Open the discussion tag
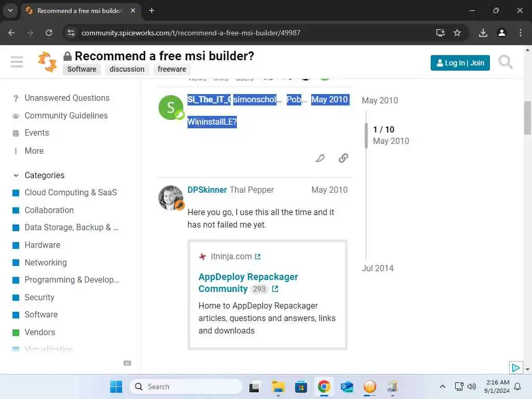 [127, 69]
